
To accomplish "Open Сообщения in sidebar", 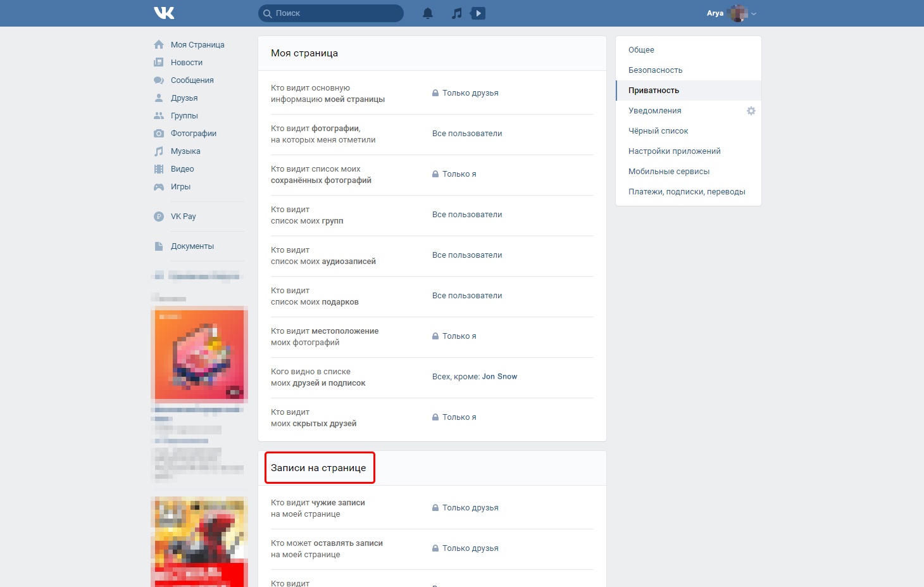I will tap(192, 80).
